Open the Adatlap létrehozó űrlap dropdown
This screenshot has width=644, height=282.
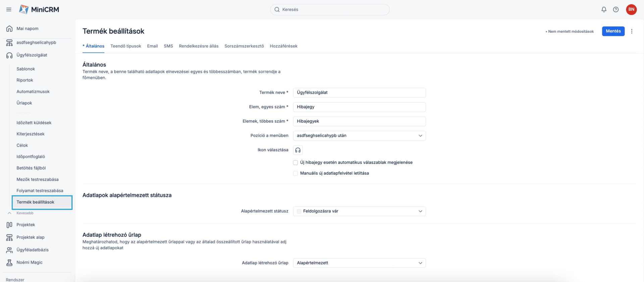pyautogui.click(x=359, y=263)
